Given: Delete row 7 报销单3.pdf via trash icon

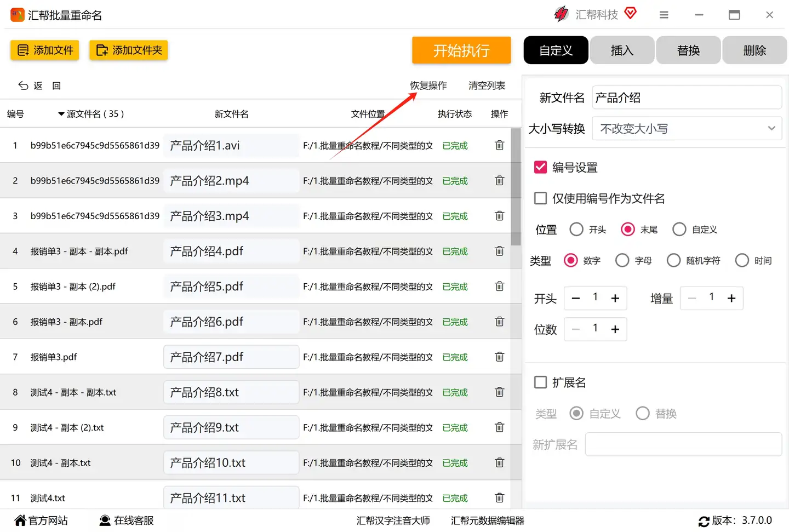Looking at the screenshot, I should pos(499,357).
